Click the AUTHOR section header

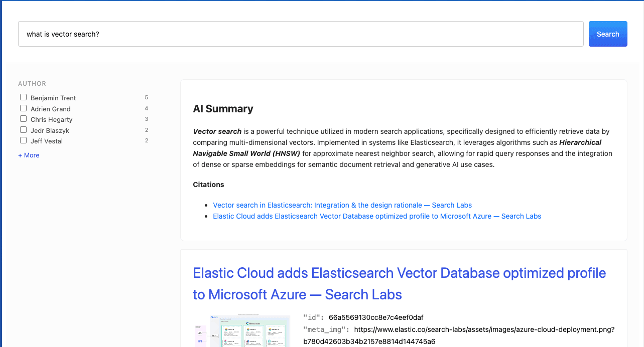(x=32, y=83)
